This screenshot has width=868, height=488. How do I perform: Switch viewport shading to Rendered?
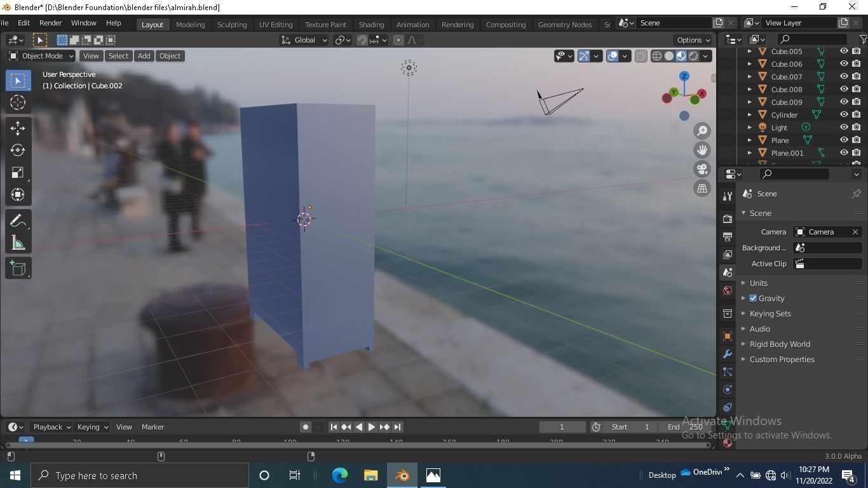[x=693, y=56]
